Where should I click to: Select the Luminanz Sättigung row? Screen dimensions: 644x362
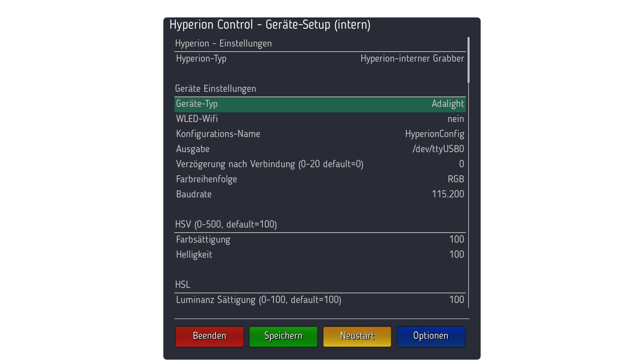(x=320, y=300)
